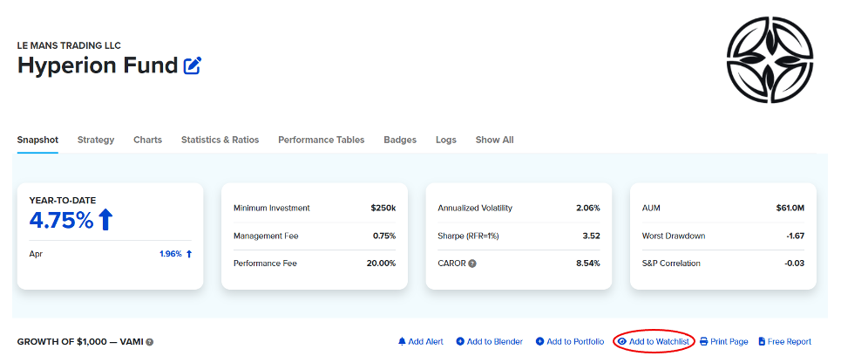Viewport: 868px width, 363px height.
Task: Click the $250k minimum investment value
Action: pos(383,209)
